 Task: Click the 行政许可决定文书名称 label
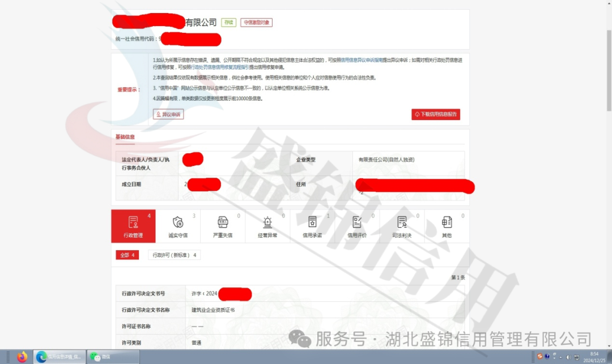point(146,310)
